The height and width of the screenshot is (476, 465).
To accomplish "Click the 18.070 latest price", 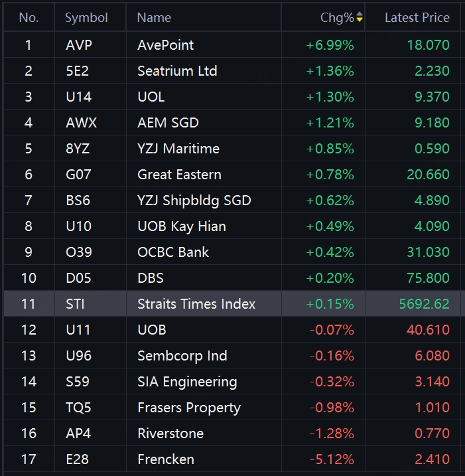I will (x=428, y=45).
